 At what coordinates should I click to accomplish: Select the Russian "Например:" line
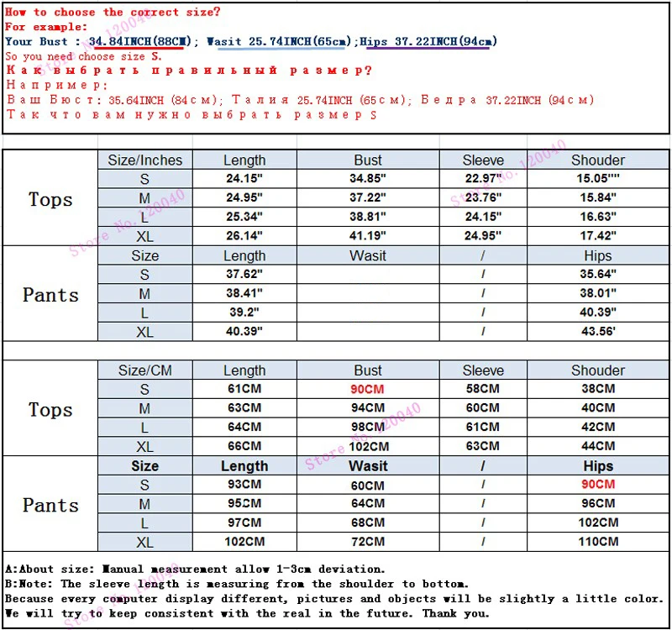pyautogui.click(x=57, y=85)
